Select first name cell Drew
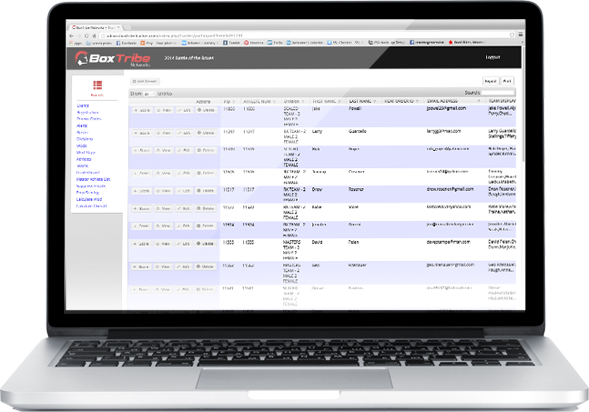This screenshot has height=412, width=589. pos(317,190)
